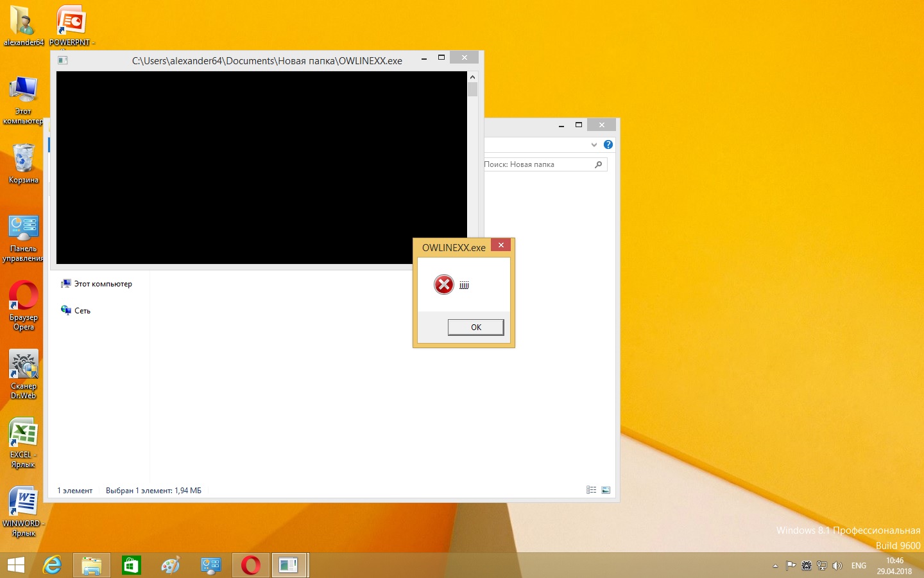Select 'Сеть' in the navigation pane

click(82, 311)
